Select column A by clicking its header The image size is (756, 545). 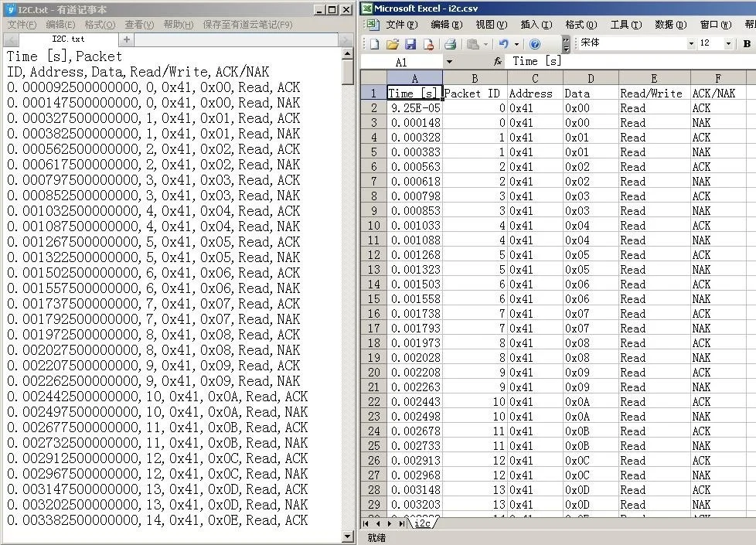click(415, 78)
